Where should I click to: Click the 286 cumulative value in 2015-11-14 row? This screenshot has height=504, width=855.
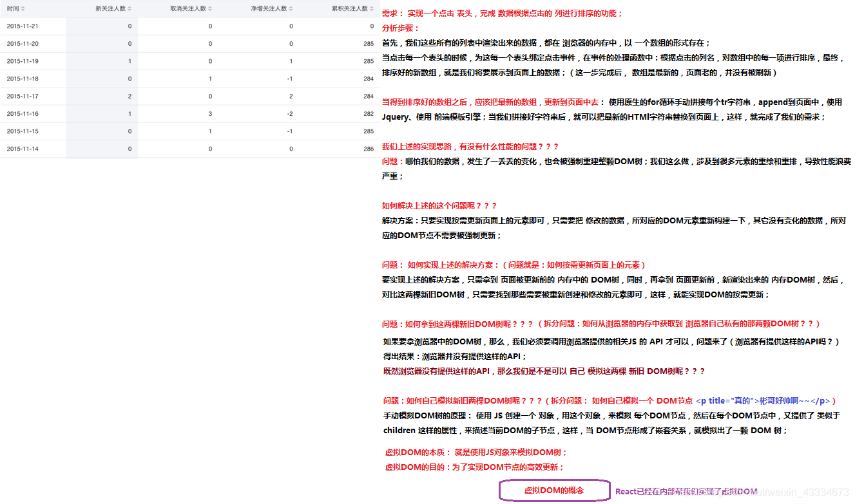(x=369, y=149)
